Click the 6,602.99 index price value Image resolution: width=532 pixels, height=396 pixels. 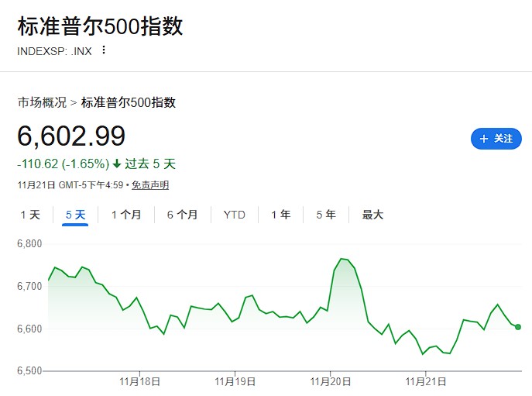(71, 136)
